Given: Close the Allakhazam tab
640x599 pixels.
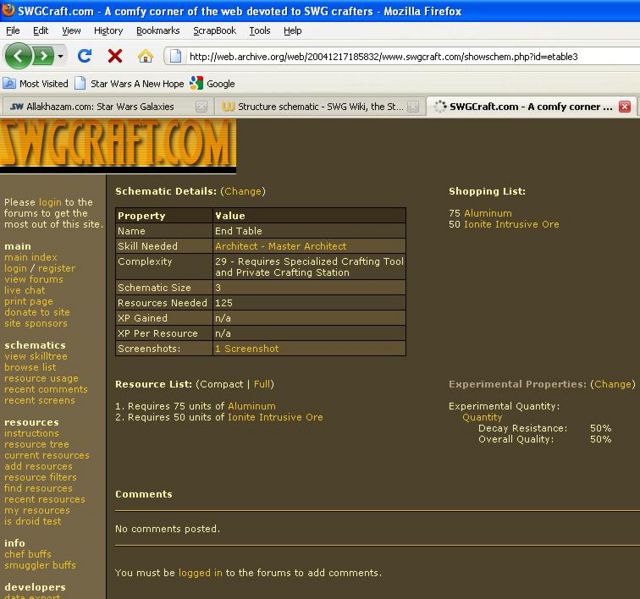Looking at the screenshot, I should coord(201,106).
